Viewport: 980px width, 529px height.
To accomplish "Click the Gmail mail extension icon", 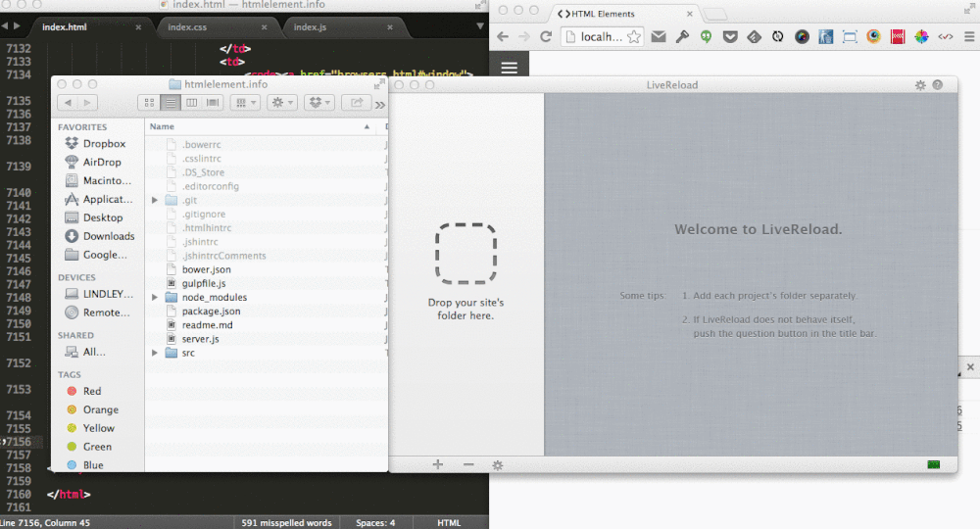I will [659, 37].
